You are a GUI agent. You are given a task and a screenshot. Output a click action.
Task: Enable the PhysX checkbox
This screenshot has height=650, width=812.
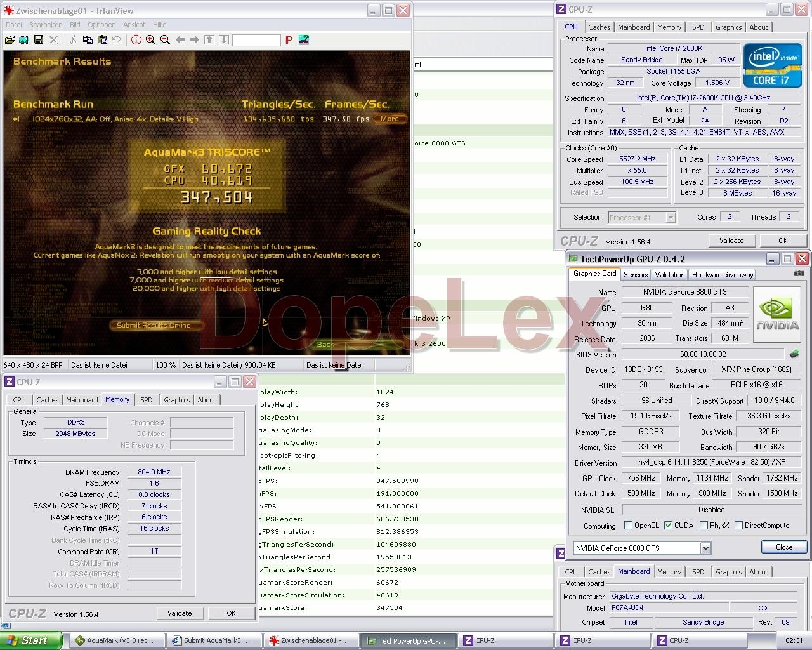(704, 526)
